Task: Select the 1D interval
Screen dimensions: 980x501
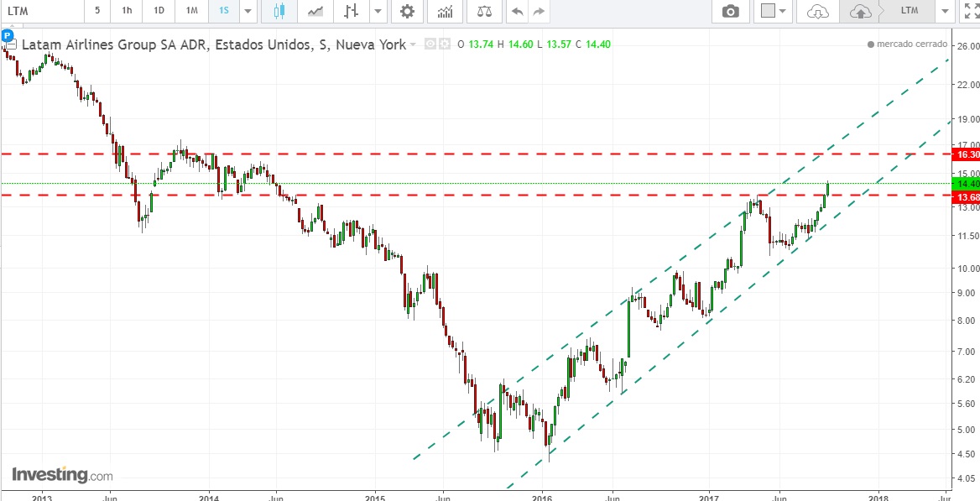Action: point(159,11)
